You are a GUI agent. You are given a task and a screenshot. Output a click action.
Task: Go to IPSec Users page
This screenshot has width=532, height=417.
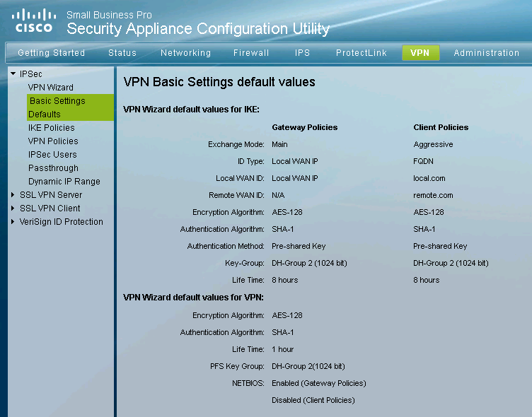(x=52, y=155)
